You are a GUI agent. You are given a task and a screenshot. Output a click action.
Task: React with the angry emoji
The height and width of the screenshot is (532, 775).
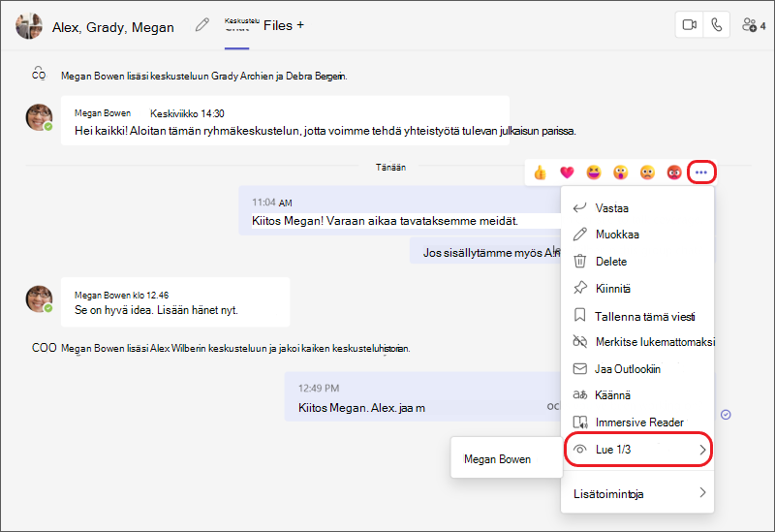[674, 172]
